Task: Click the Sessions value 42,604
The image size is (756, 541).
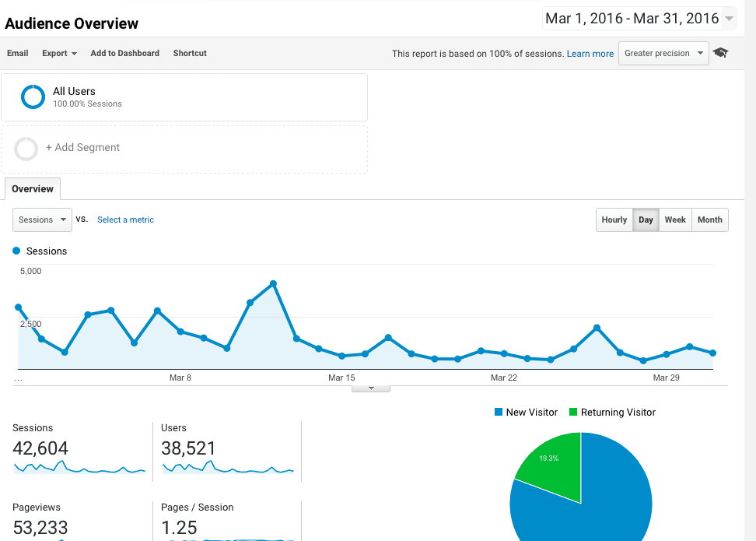Action: pos(40,448)
